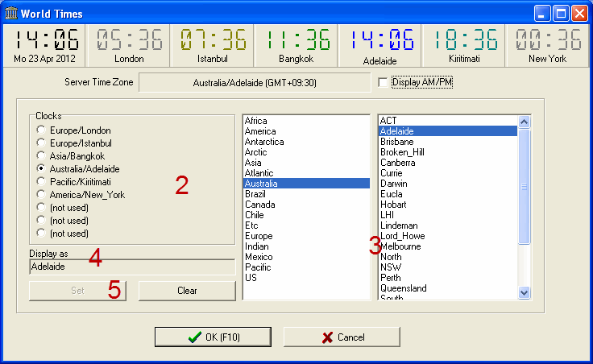
Task: Select Melbourne in the city list
Action: pos(448,246)
